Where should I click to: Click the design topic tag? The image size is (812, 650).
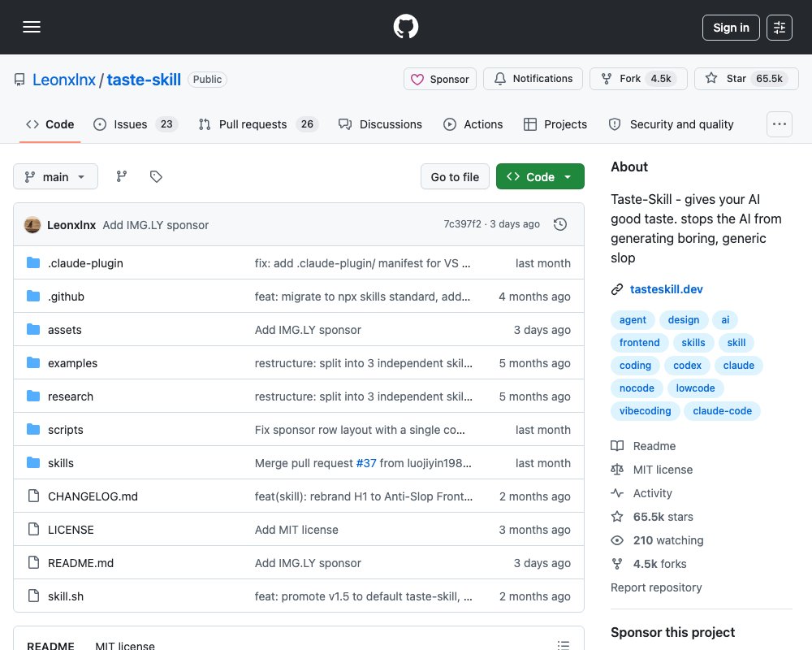(684, 320)
